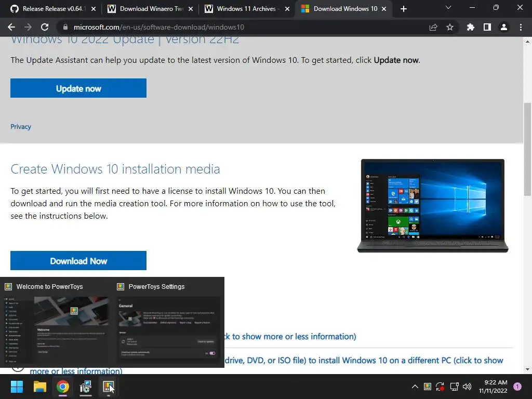532x399 pixels.
Task: Click the installer setup taskbar icon
Action: point(86,387)
